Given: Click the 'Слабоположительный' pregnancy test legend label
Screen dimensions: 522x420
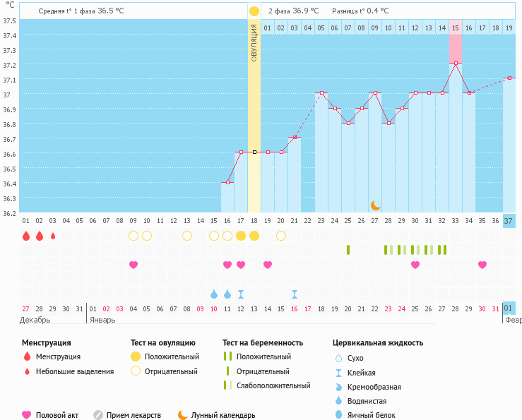Looking at the screenshot, I should (x=273, y=385).
